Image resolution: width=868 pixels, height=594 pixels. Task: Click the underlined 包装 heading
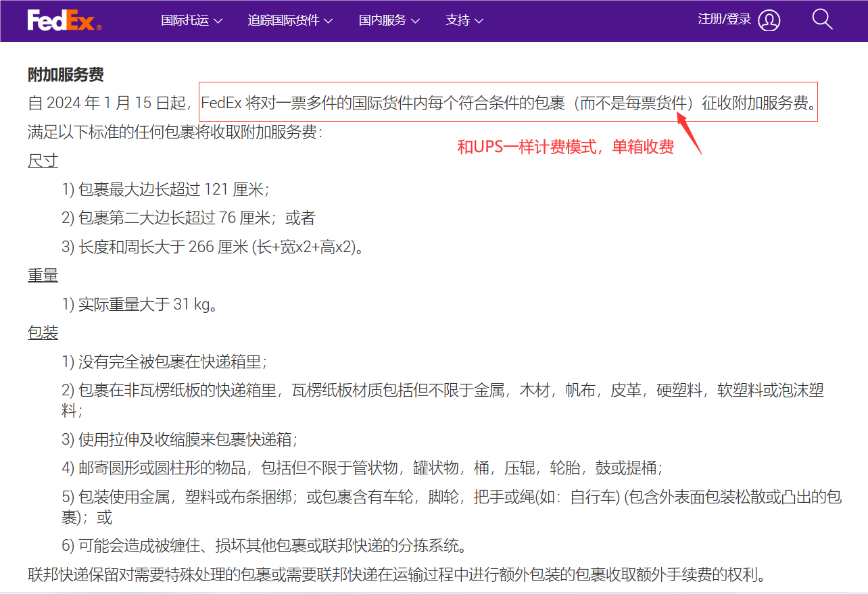[43, 333]
